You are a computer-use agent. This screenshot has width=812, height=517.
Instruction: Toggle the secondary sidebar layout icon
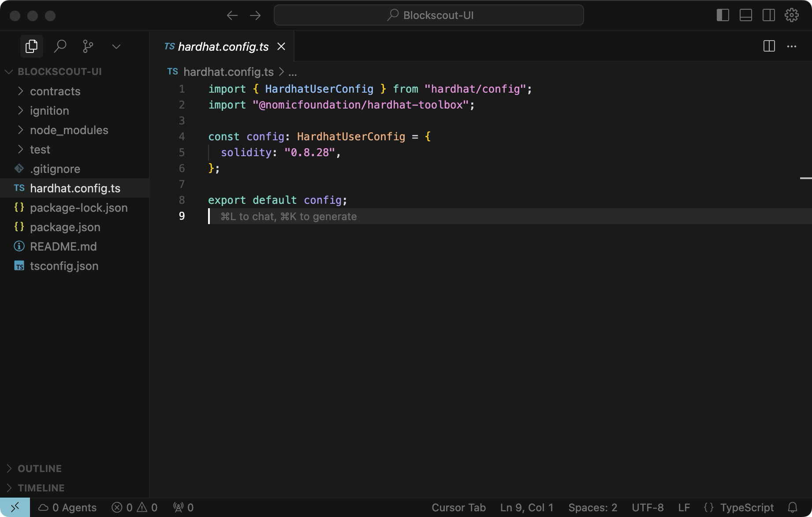point(769,15)
